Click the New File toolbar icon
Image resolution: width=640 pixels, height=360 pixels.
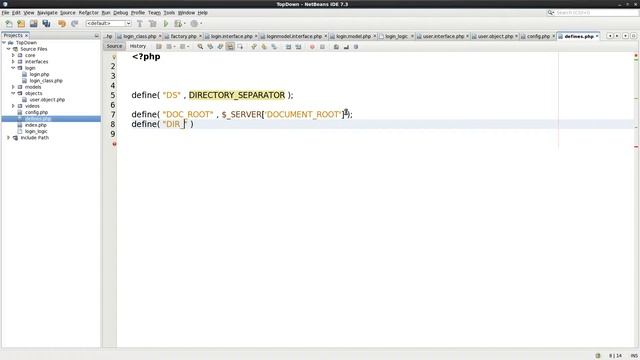pos(9,24)
